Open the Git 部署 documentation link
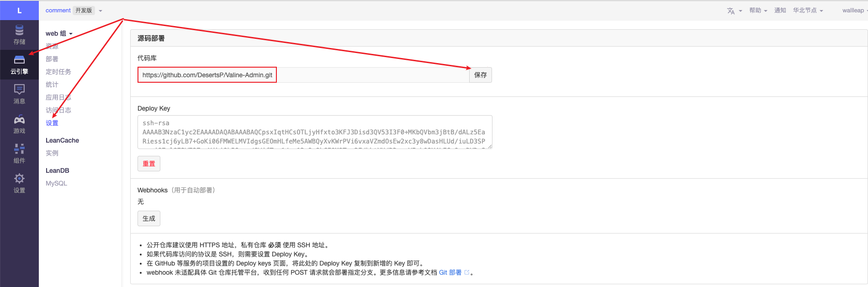The width and height of the screenshot is (868, 287). click(450, 272)
